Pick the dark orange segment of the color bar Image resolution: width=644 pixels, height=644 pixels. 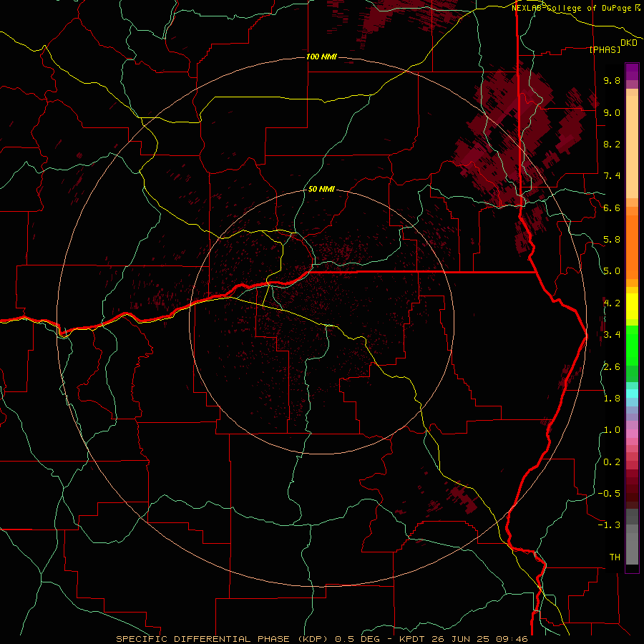pyautogui.click(x=632, y=246)
